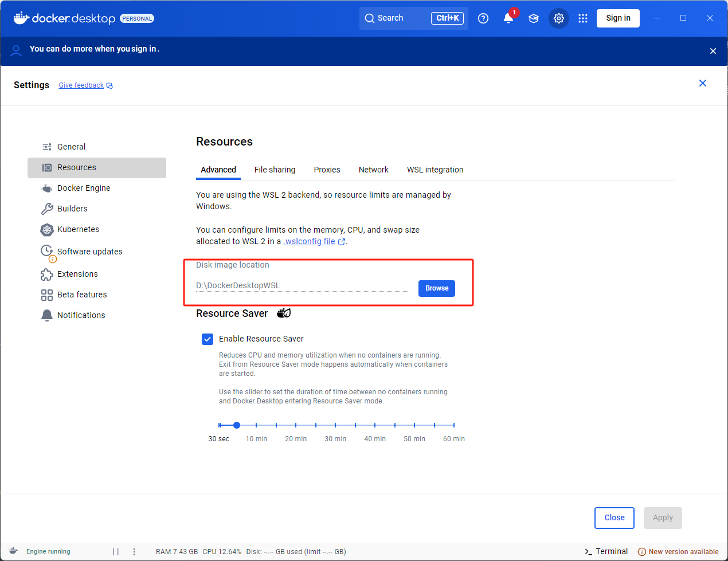Click the Sign in button
The image size is (728, 561).
[x=618, y=18]
